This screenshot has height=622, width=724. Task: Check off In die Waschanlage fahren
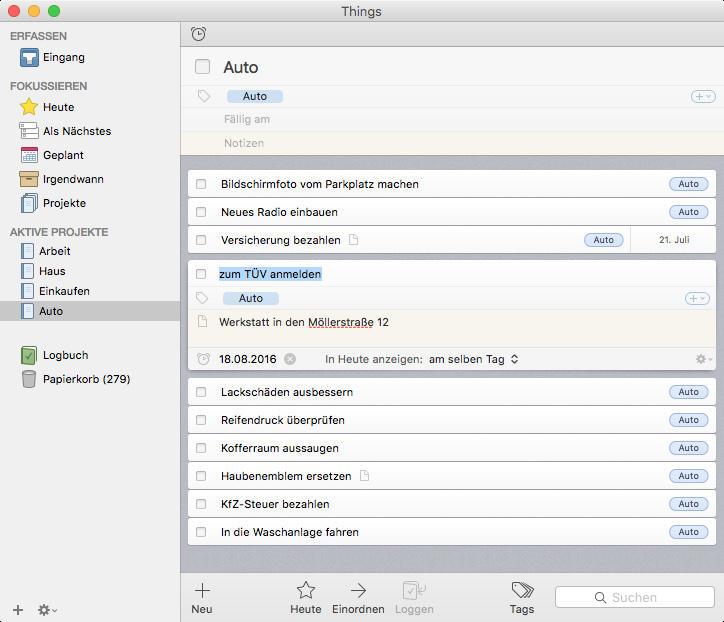point(201,532)
